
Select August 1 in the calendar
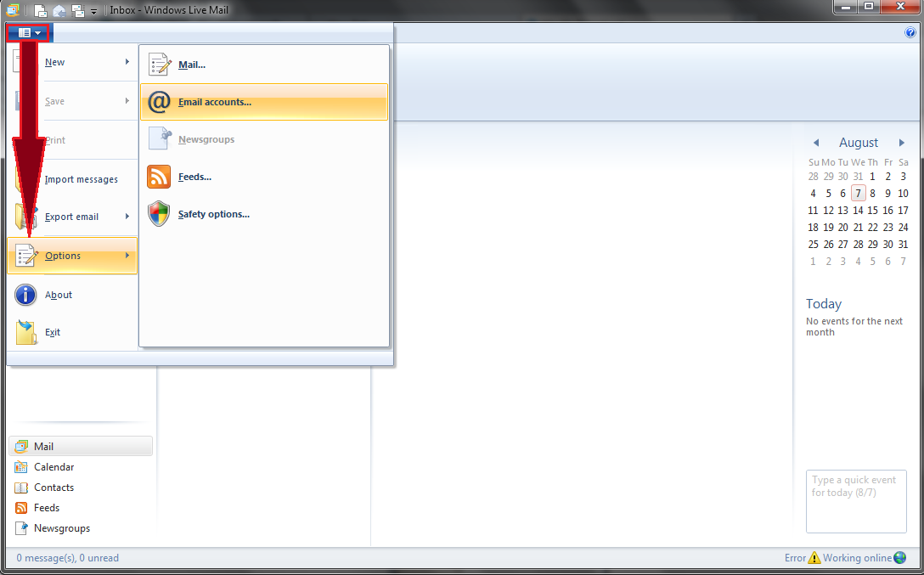pyautogui.click(x=873, y=176)
